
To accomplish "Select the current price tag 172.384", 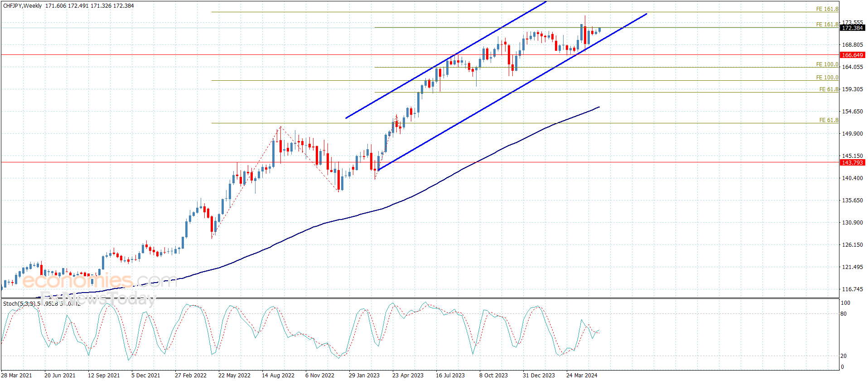I will tap(852, 28).
